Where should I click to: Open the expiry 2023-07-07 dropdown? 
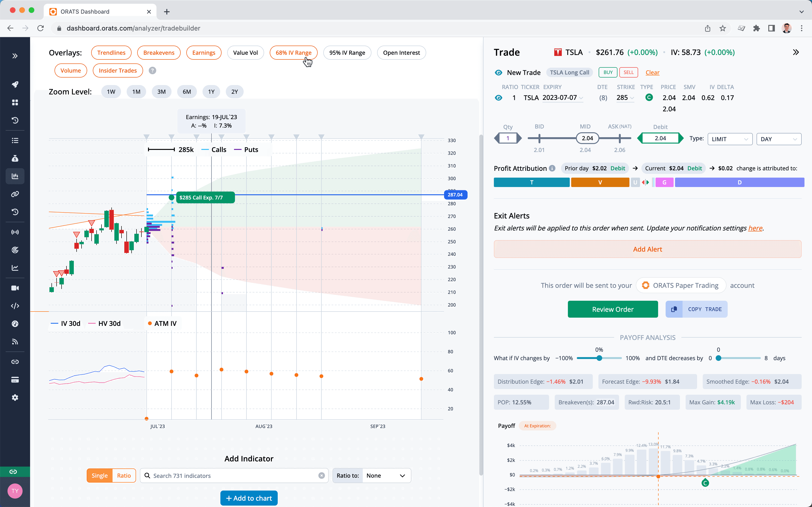(x=563, y=97)
